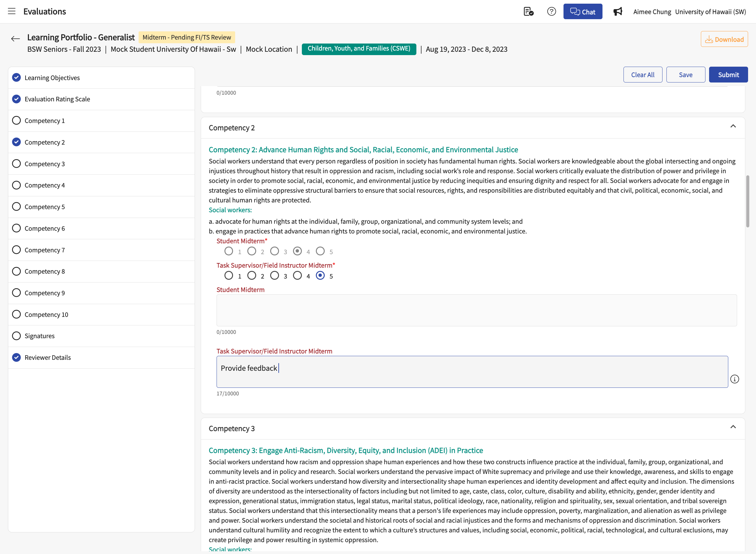Viewport: 756px width, 554px height.
Task: Collapse the Competency 2 section
Action: point(733,126)
